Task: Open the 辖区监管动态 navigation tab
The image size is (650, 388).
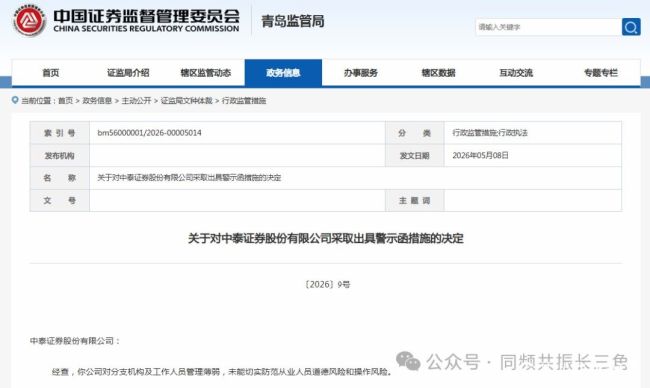Action: tap(206, 73)
